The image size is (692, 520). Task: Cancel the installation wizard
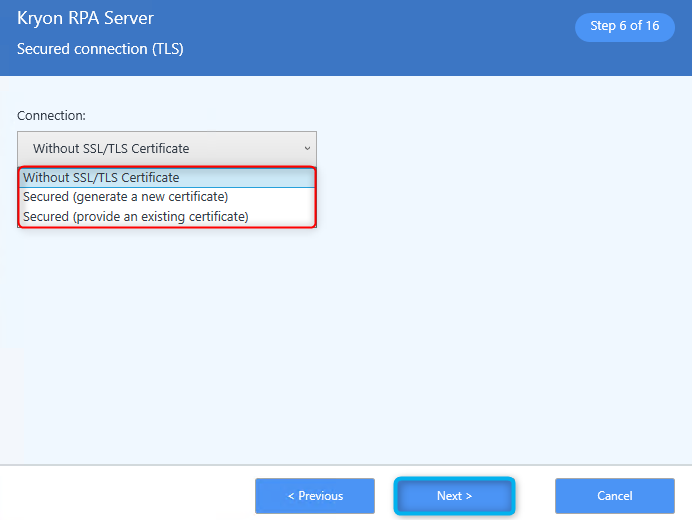[615, 496]
